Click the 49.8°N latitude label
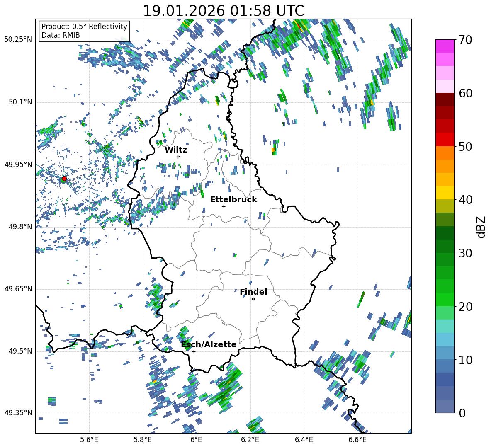 pyautogui.click(x=20, y=227)
